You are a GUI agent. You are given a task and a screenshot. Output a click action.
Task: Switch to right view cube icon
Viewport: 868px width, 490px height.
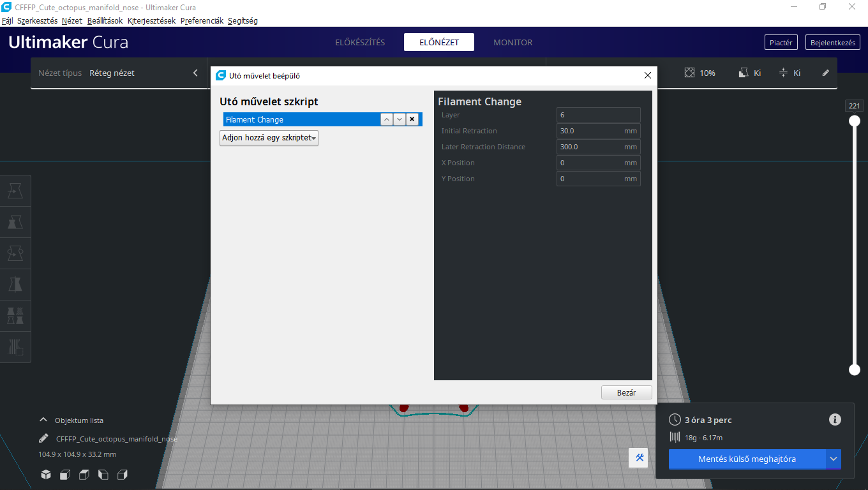pyautogui.click(x=123, y=475)
